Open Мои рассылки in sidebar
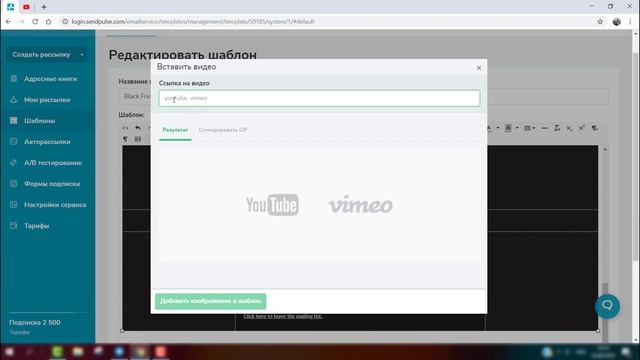 coord(47,100)
